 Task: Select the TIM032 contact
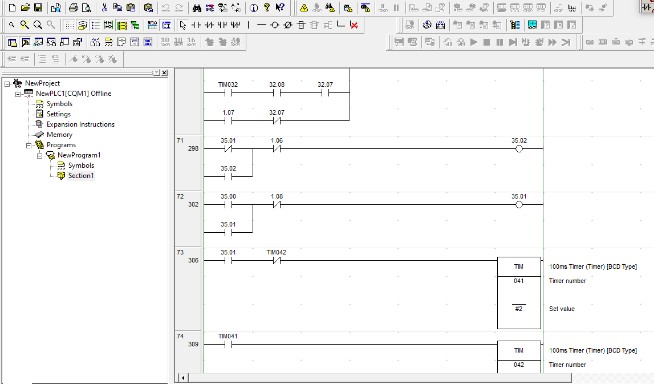coord(228,93)
